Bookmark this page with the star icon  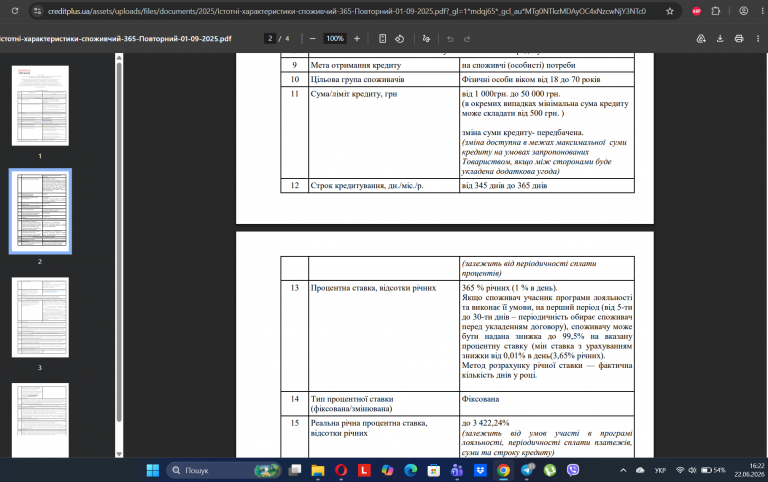(670, 11)
